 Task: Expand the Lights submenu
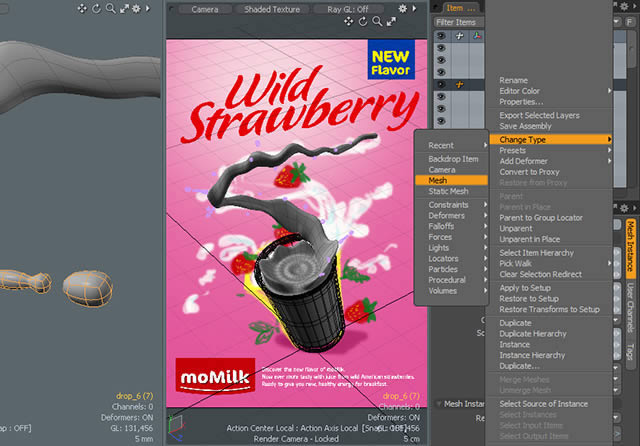click(451, 248)
